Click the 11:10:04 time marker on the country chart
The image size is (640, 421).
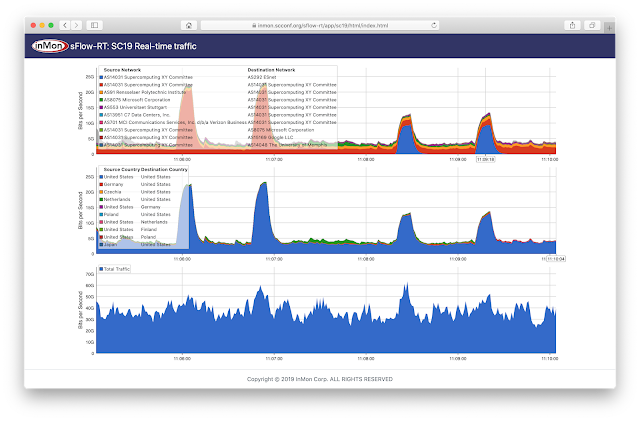(x=556, y=259)
